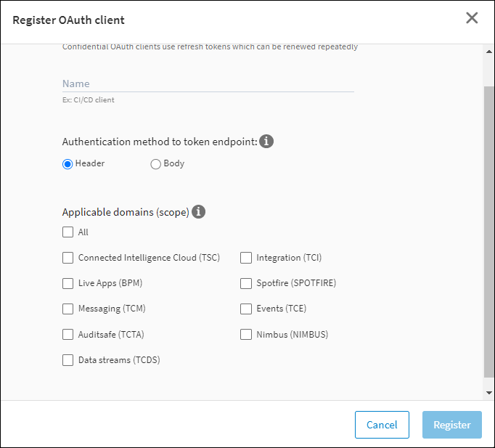Check the Live Apps (BPM) box

(68, 283)
